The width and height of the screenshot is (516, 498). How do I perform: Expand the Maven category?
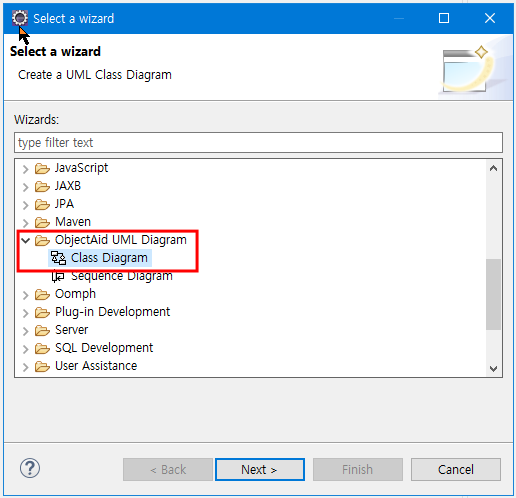(x=26, y=223)
